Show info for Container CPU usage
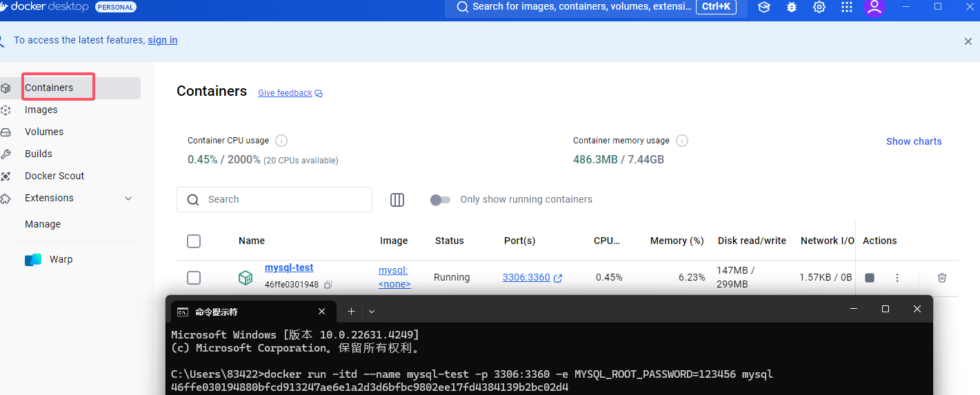The image size is (980, 395). (281, 141)
